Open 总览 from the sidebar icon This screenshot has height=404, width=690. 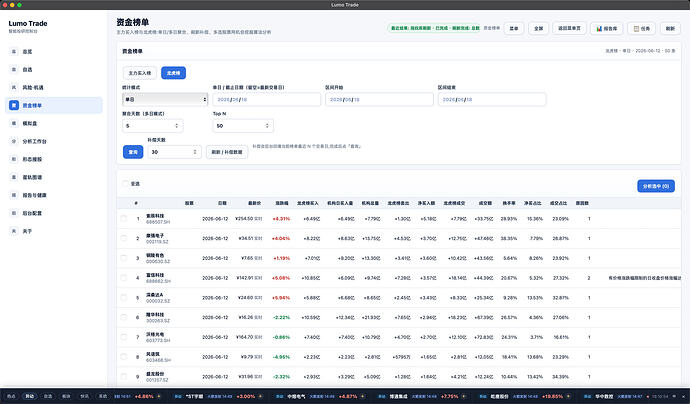14,51
